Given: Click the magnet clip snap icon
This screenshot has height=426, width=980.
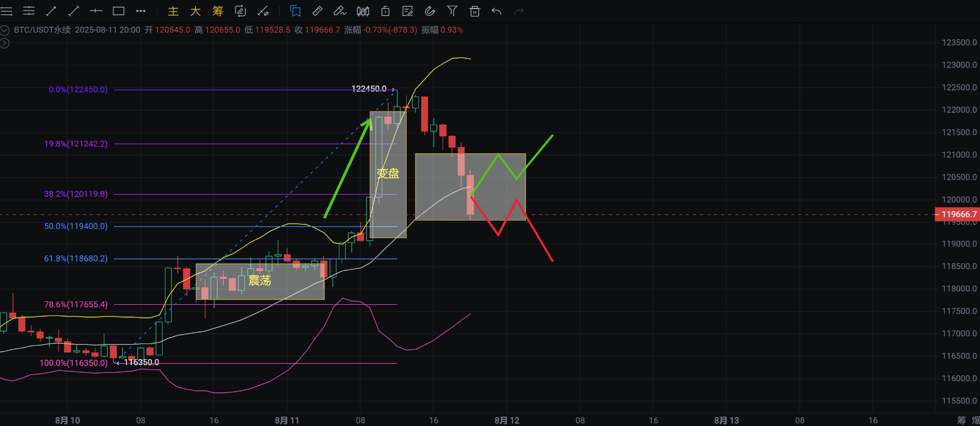Looking at the screenshot, I should (x=430, y=11).
